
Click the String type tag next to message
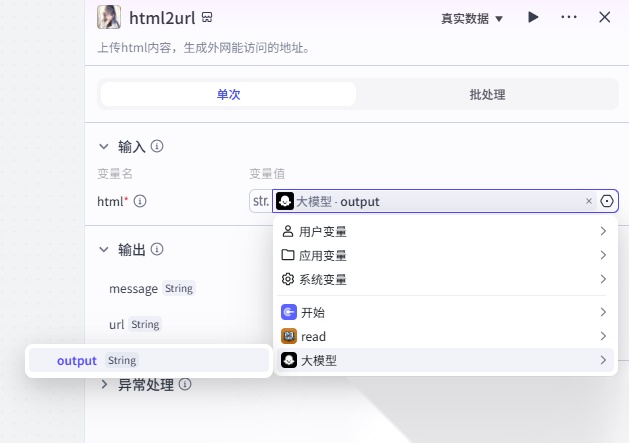click(179, 289)
